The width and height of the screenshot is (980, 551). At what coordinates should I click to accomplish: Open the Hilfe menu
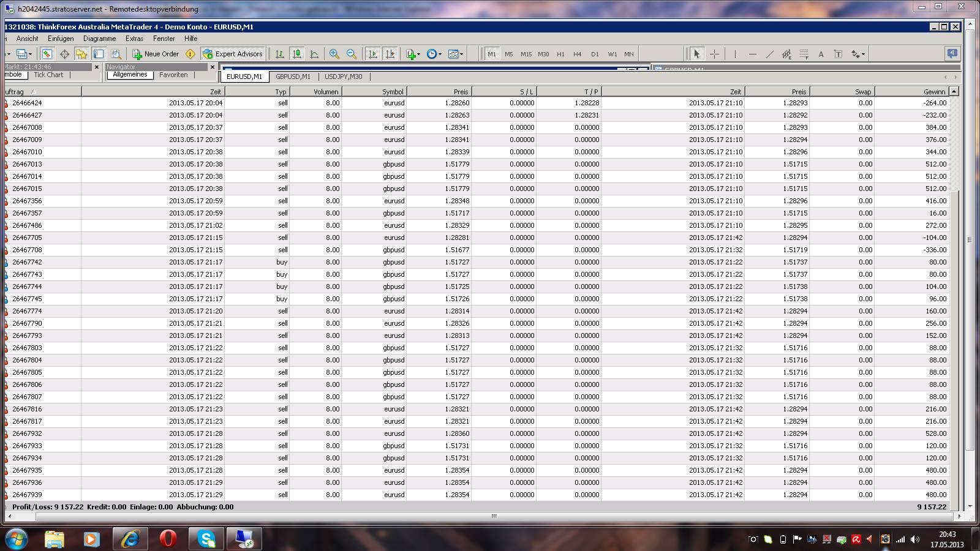(x=191, y=39)
